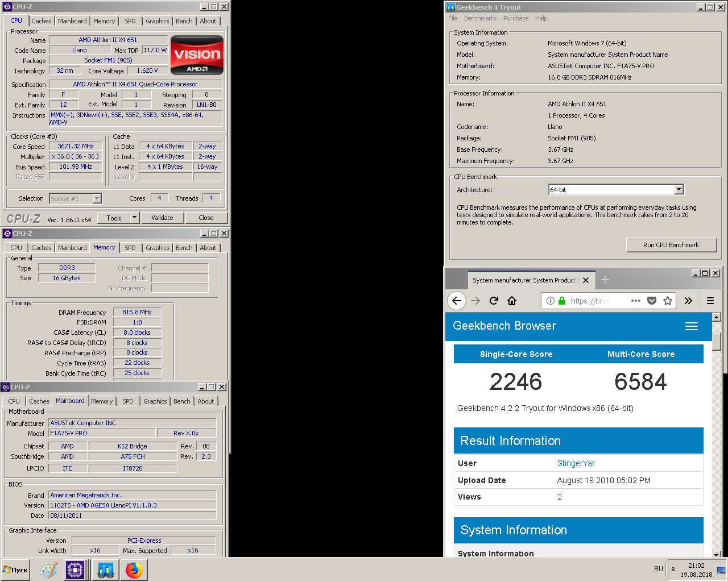Click the AMD Vision logo in CPU-Z
This screenshot has height=582, width=728.
pos(197,55)
